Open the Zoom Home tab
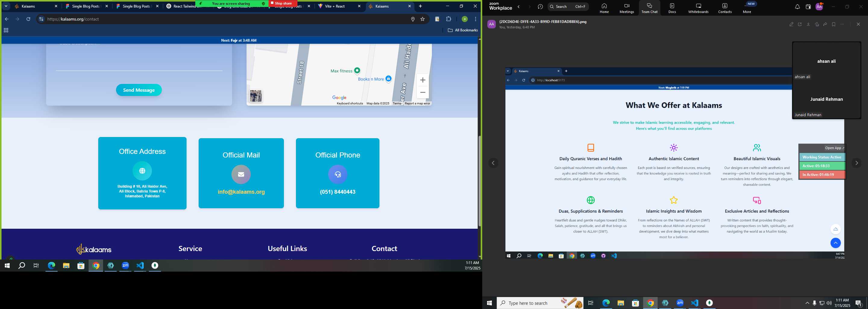Image resolution: width=868 pixels, height=309 pixels. coord(604,8)
